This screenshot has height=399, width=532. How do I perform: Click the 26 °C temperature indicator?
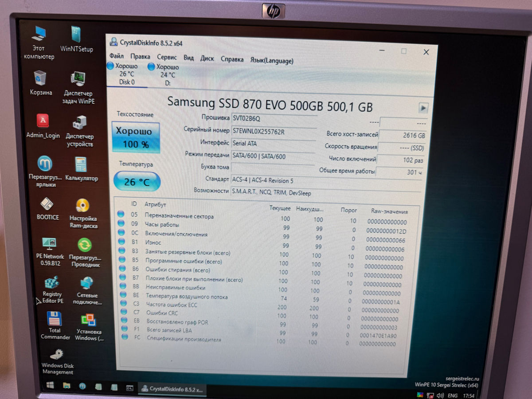[137, 182]
